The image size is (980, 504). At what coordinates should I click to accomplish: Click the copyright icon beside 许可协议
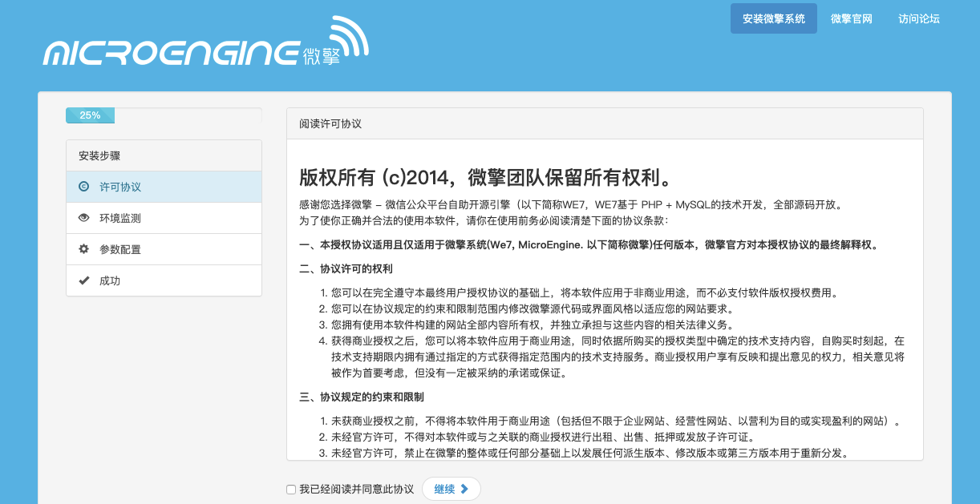coord(83,187)
